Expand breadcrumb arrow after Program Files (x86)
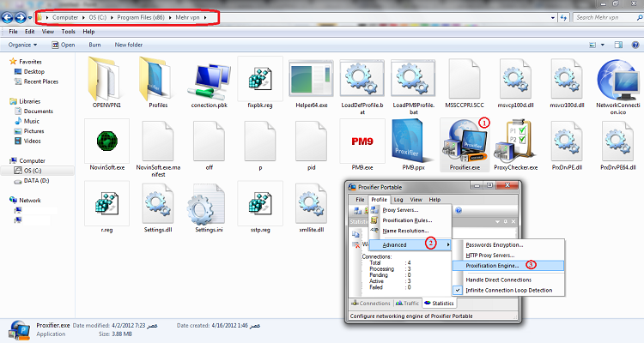Screen dimensions: 644x343 coord(170,18)
